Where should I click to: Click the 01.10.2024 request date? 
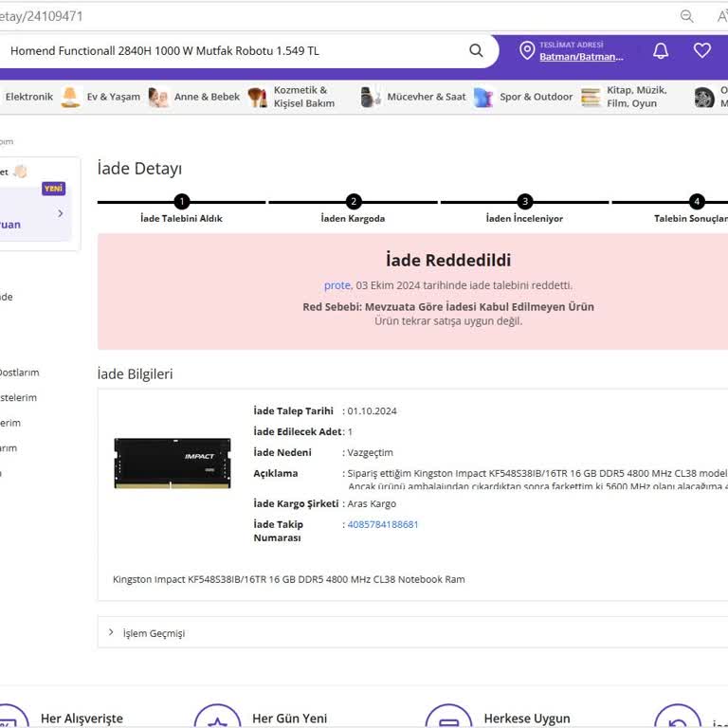click(372, 410)
